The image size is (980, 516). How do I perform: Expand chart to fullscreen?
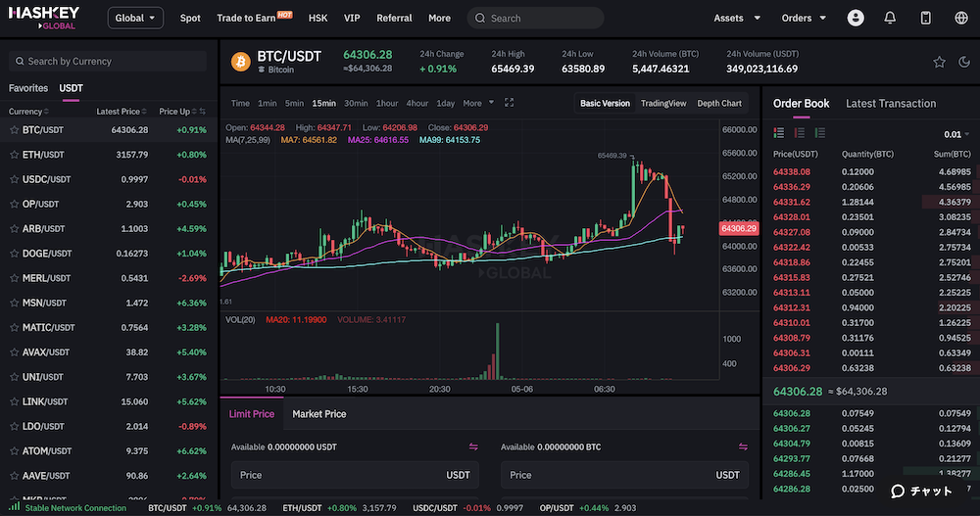(x=509, y=103)
